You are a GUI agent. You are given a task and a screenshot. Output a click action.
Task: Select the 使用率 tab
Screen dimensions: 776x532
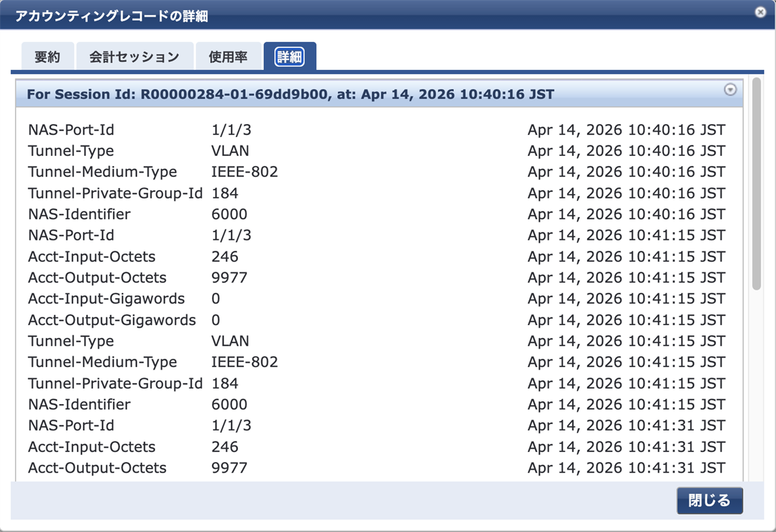click(228, 57)
